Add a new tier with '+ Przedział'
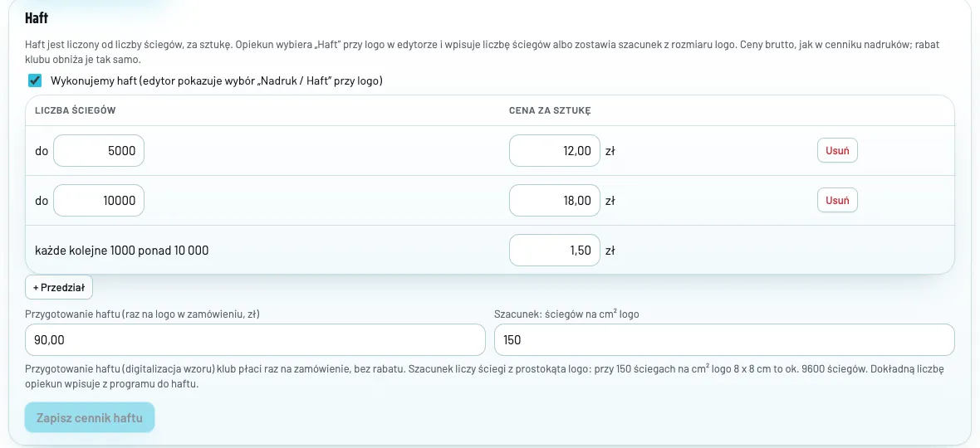Screen dimensions: 980x448 click(59, 288)
